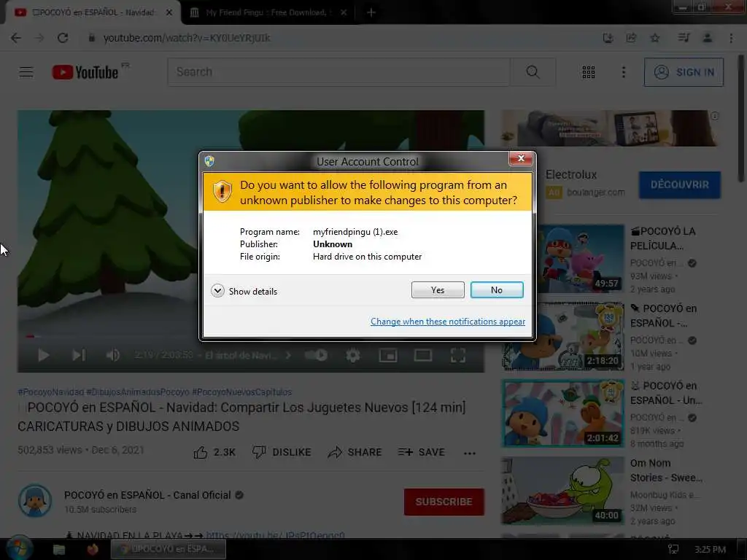
Task: Click SUBSCRIBE button
Action: click(x=444, y=502)
